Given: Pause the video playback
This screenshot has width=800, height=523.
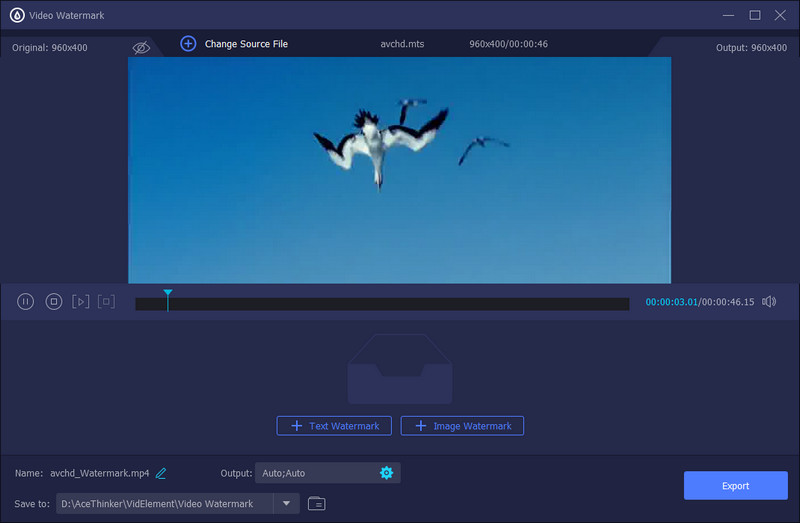Looking at the screenshot, I should coord(26,301).
